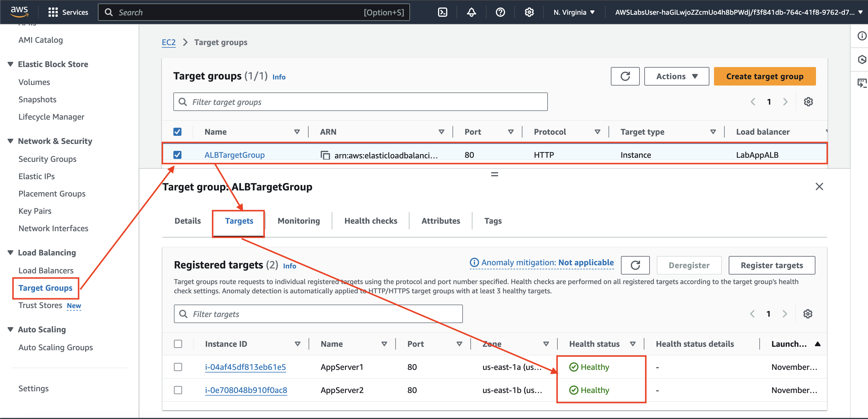The height and width of the screenshot is (419, 868).
Task: Focus the Filter target groups field
Action: coord(360,102)
